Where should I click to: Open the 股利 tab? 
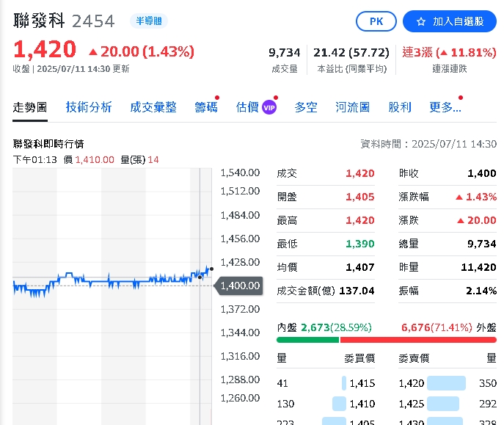tap(400, 107)
